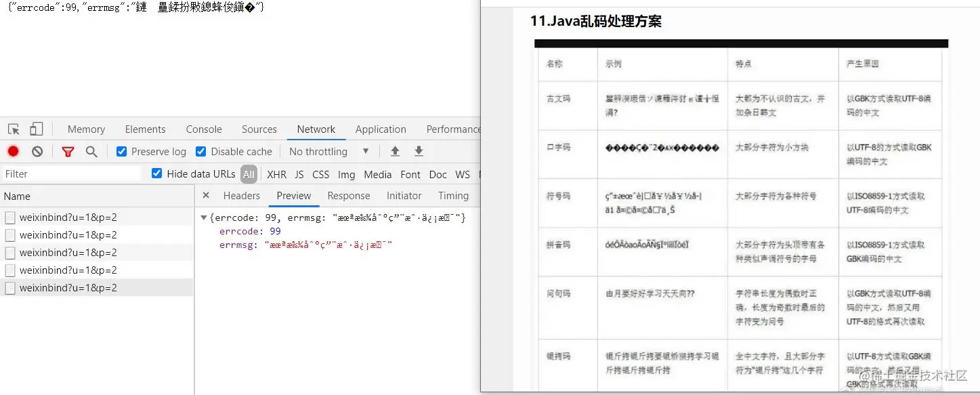Show the request Headers tab
This screenshot has height=395, width=980.
click(241, 195)
